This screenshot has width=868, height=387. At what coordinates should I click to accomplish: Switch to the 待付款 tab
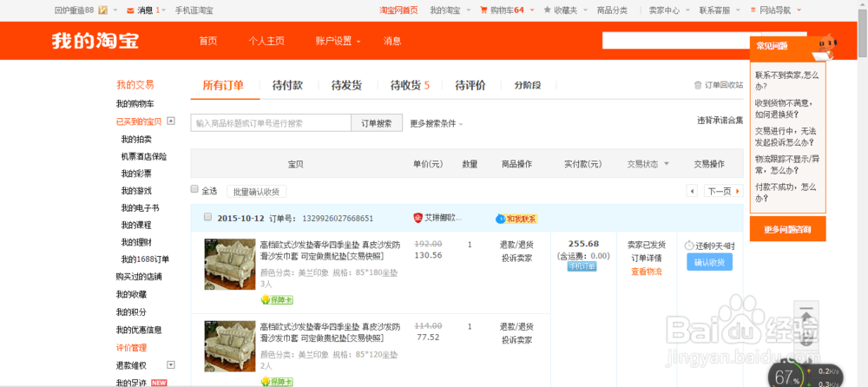point(287,85)
